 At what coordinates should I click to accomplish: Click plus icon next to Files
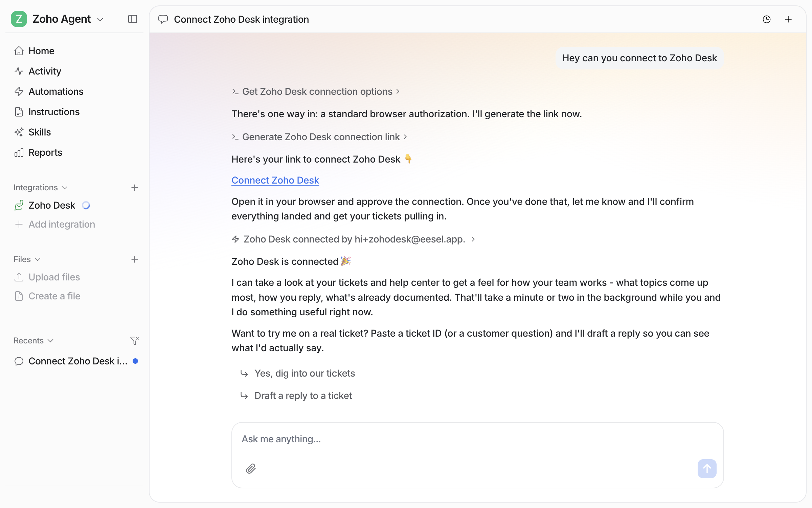[x=135, y=259]
